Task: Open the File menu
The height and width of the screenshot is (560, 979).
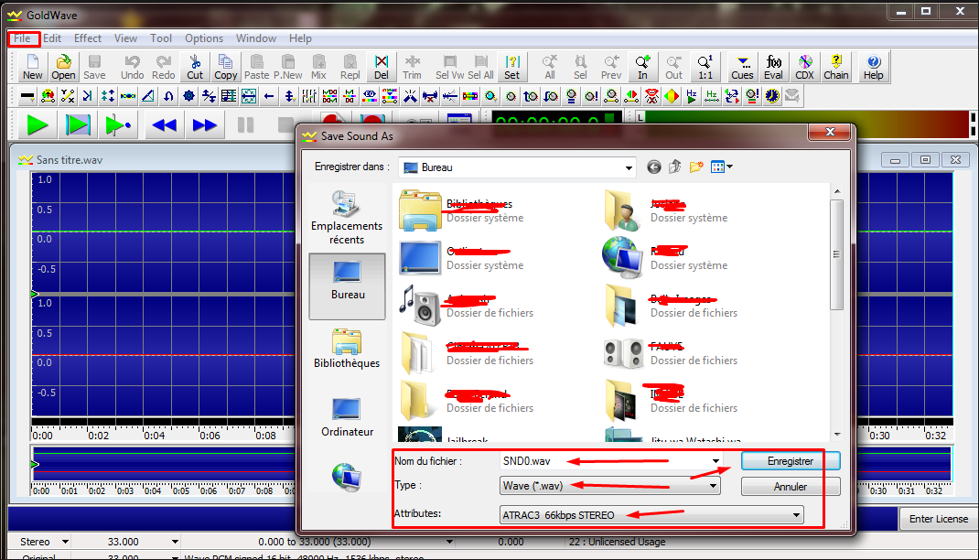Action: pyautogui.click(x=23, y=38)
